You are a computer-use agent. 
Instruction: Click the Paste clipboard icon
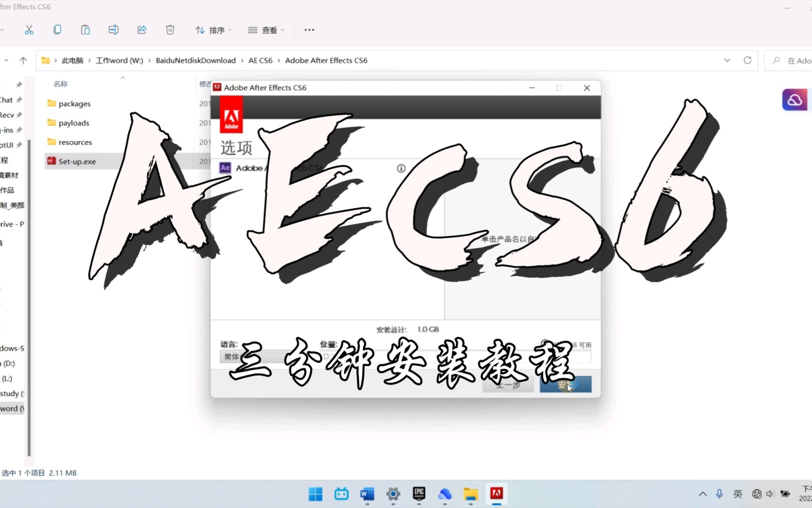pos(86,30)
